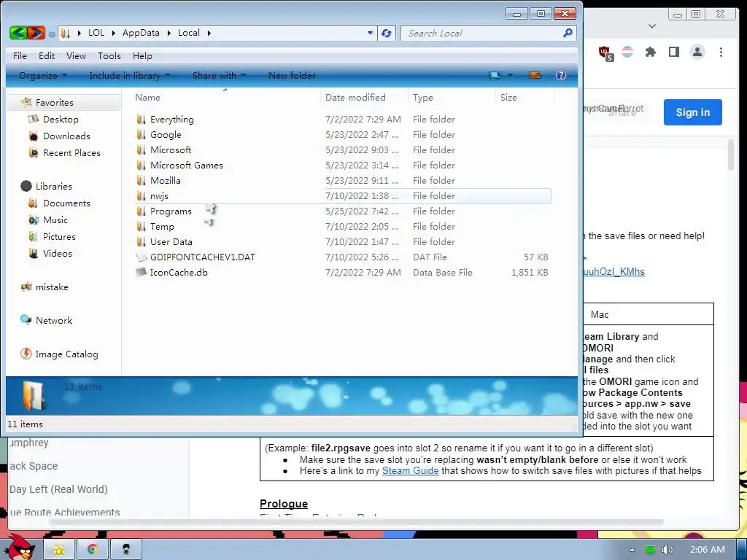Image resolution: width=747 pixels, height=560 pixels.
Task: Select the GDIPFONTCACHEV1.DAT file icon
Action: [141, 257]
